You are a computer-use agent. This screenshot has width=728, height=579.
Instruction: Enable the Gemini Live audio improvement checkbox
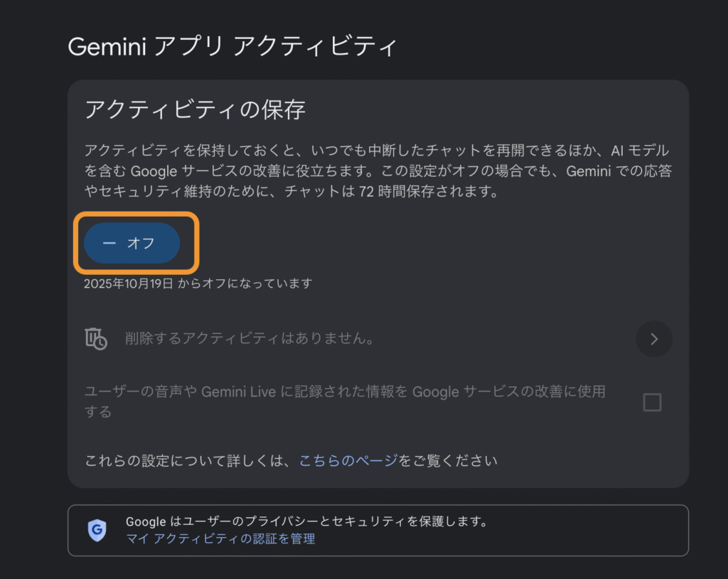651,403
